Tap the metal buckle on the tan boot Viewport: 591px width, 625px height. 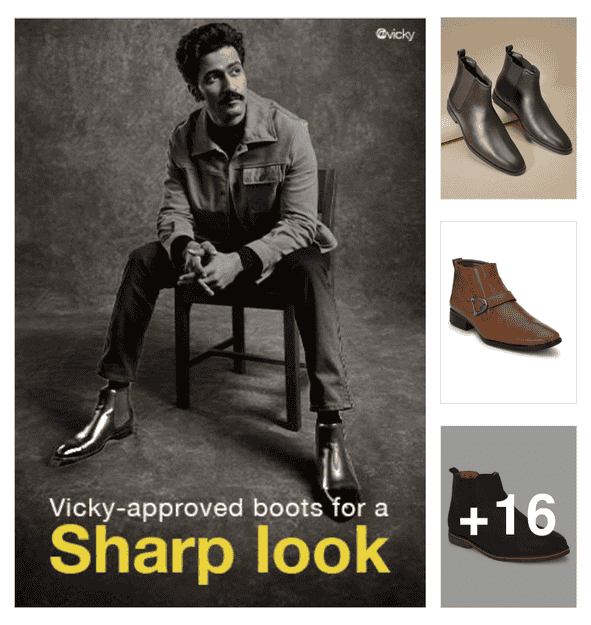pyautogui.click(x=479, y=307)
